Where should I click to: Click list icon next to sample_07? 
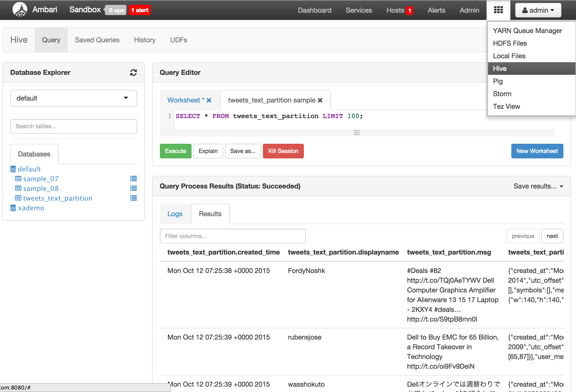click(x=133, y=179)
